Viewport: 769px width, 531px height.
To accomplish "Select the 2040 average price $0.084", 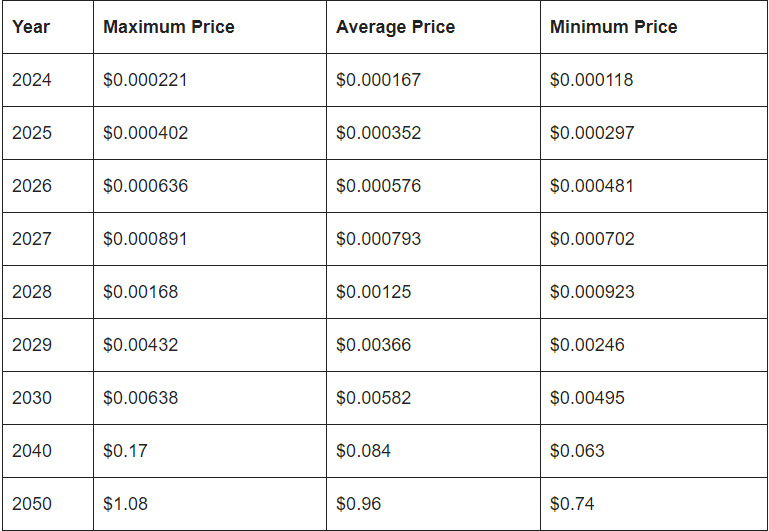I will click(363, 451).
